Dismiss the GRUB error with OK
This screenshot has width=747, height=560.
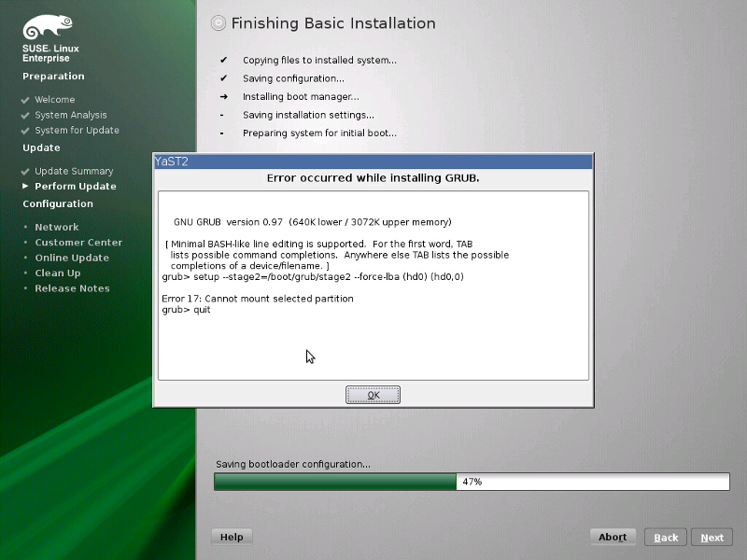click(373, 394)
